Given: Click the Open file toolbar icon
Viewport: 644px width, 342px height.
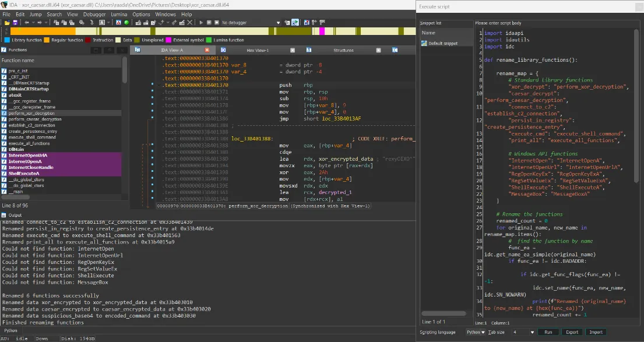Looking at the screenshot, I should tap(7, 23).
